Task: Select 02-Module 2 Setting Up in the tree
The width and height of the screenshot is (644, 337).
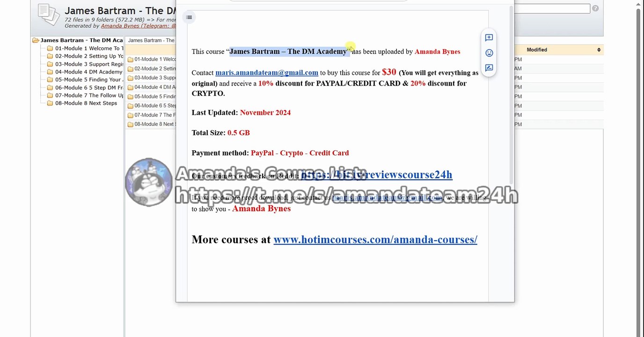Action: tap(89, 56)
